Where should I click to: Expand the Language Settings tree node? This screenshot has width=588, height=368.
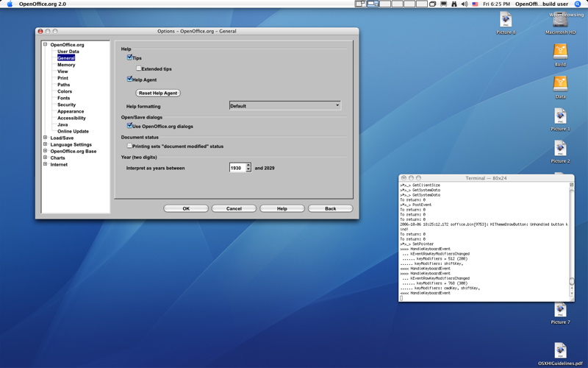click(x=45, y=144)
